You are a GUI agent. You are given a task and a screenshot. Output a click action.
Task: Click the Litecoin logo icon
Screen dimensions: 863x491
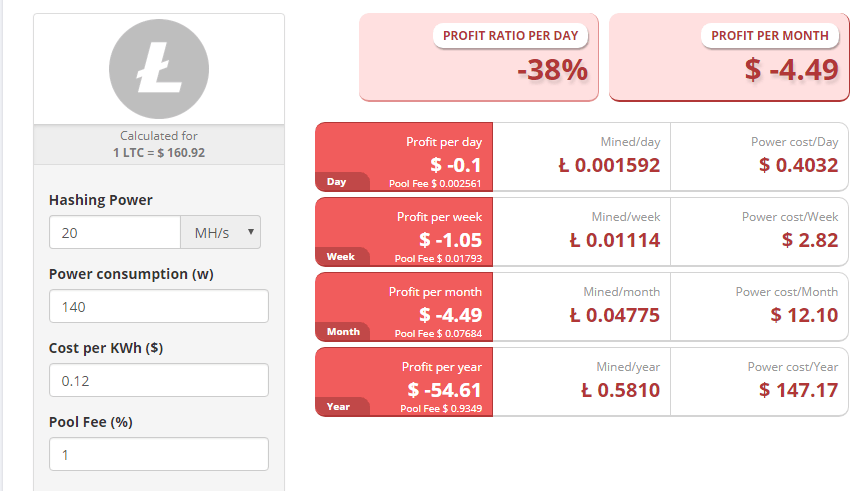pyautogui.click(x=159, y=69)
